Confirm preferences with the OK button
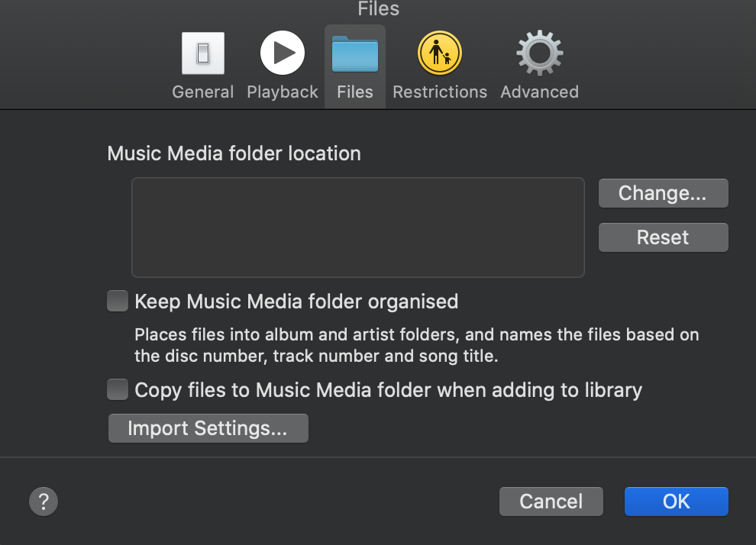Image resolution: width=756 pixels, height=545 pixels. [x=677, y=501]
